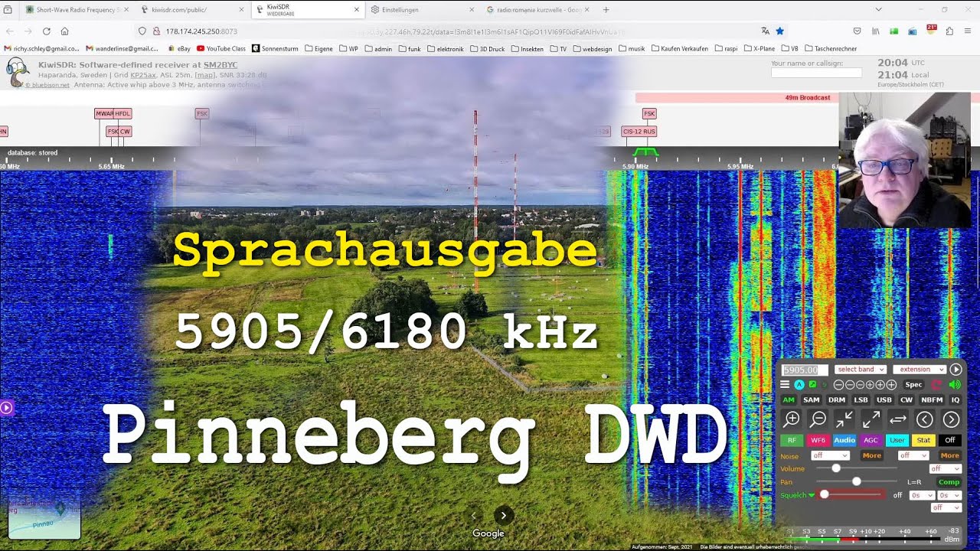Screen dimensions: 980x551
Task: Switch to the AGC panel tab
Action: pos(871,440)
